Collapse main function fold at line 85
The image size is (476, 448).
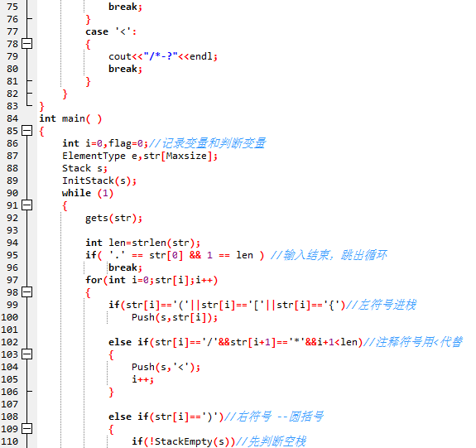pyautogui.click(x=27, y=131)
